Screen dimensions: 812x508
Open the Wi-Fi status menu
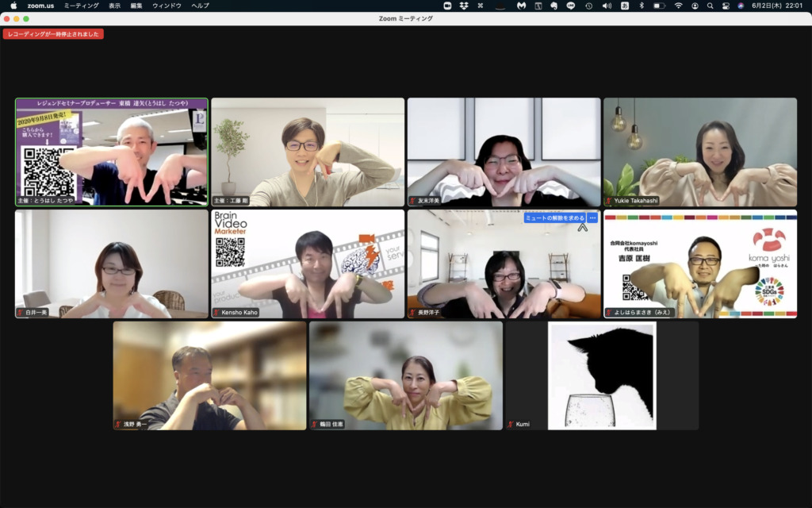678,6
